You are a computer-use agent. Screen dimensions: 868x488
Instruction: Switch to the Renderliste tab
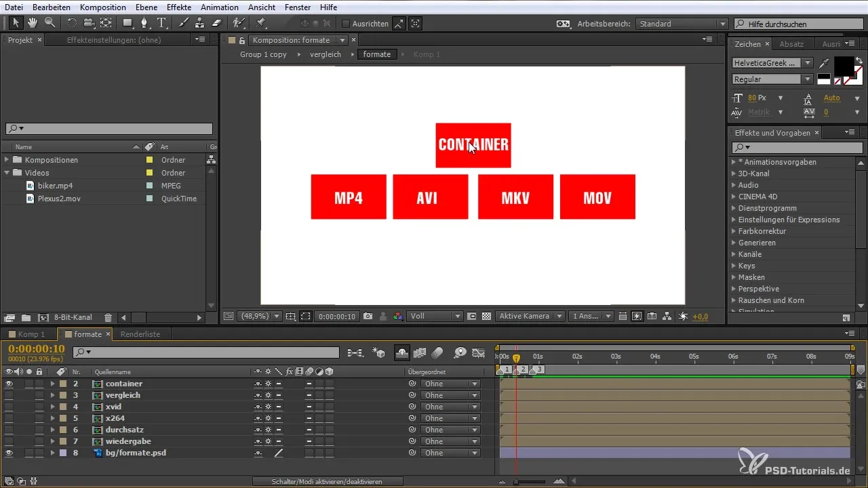(x=140, y=334)
